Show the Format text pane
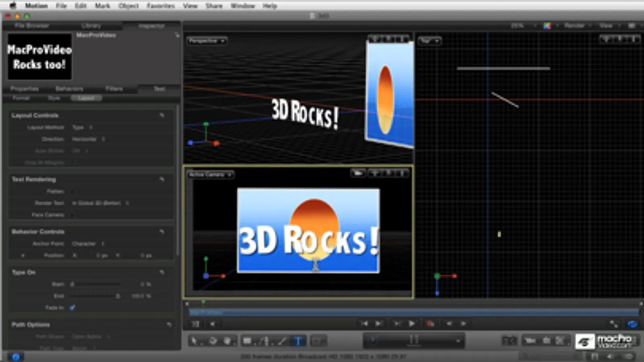 coord(21,98)
